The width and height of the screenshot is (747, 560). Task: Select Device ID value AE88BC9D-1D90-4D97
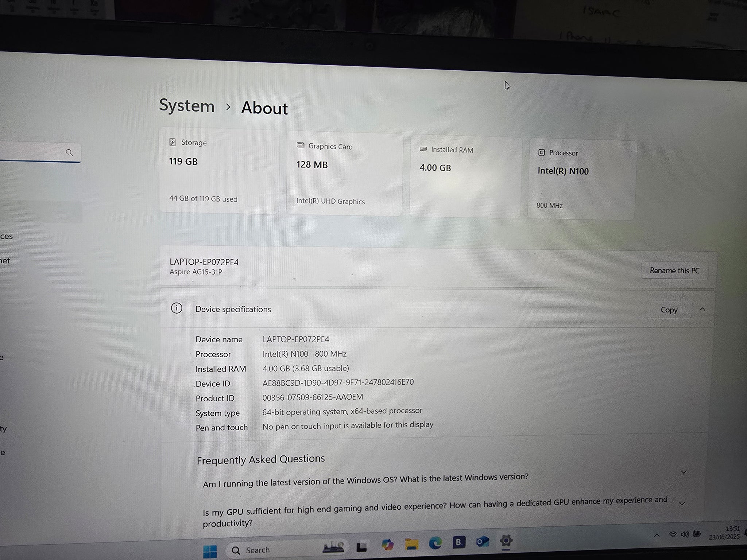pyautogui.click(x=338, y=382)
